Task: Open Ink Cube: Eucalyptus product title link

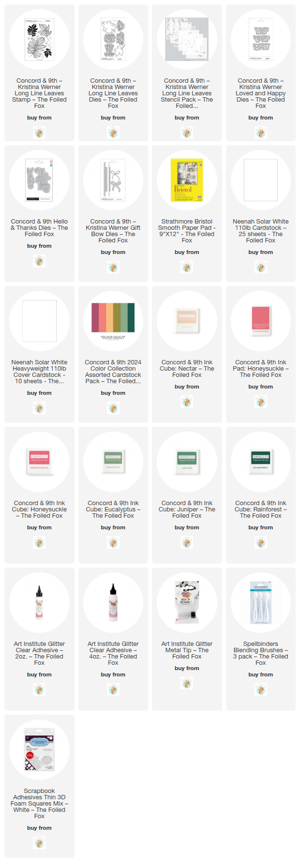Action: pyautogui.click(x=113, y=509)
